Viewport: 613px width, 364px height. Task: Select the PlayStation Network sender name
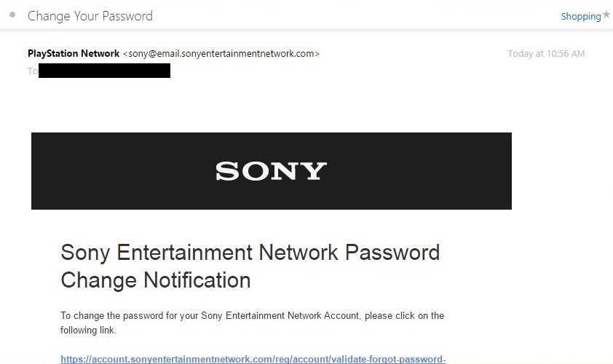pyautogui.click(x=74, y=53)
